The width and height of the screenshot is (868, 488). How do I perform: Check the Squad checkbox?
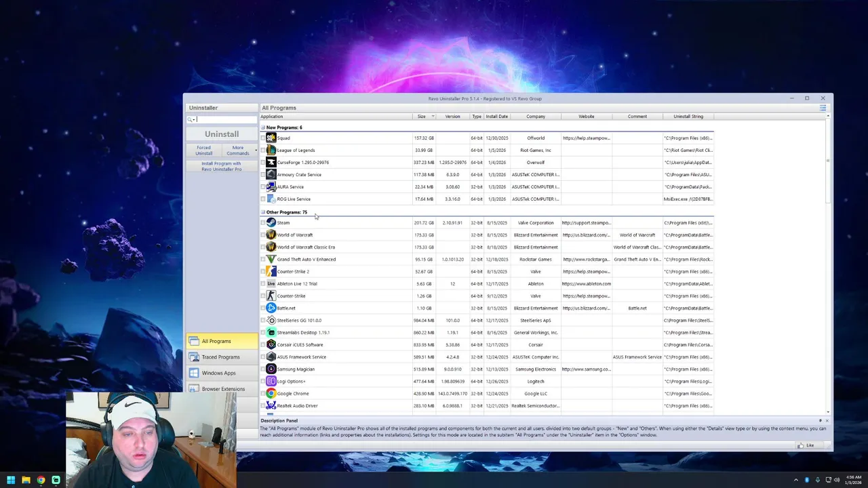[263, 138]
